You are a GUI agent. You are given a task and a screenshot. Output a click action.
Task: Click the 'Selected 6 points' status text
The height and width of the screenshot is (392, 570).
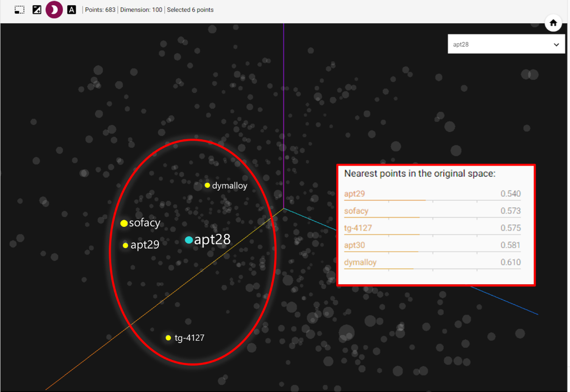pyautogui.click(x=190, y=10)
